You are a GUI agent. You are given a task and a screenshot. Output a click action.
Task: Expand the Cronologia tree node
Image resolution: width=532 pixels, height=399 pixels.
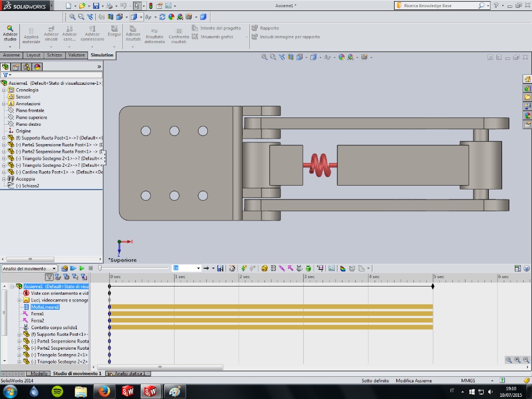[x=4, y=90]
